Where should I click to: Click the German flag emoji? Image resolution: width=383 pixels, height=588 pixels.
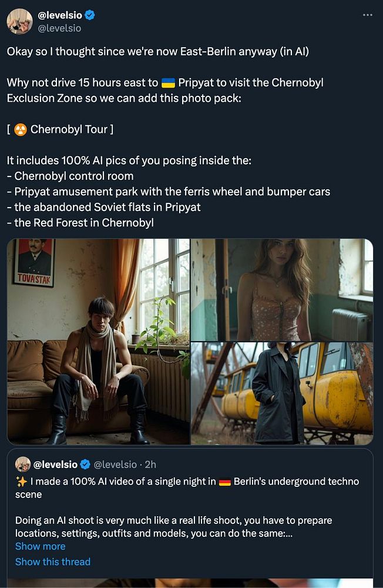pyautogui.click(x=224, y=482)
